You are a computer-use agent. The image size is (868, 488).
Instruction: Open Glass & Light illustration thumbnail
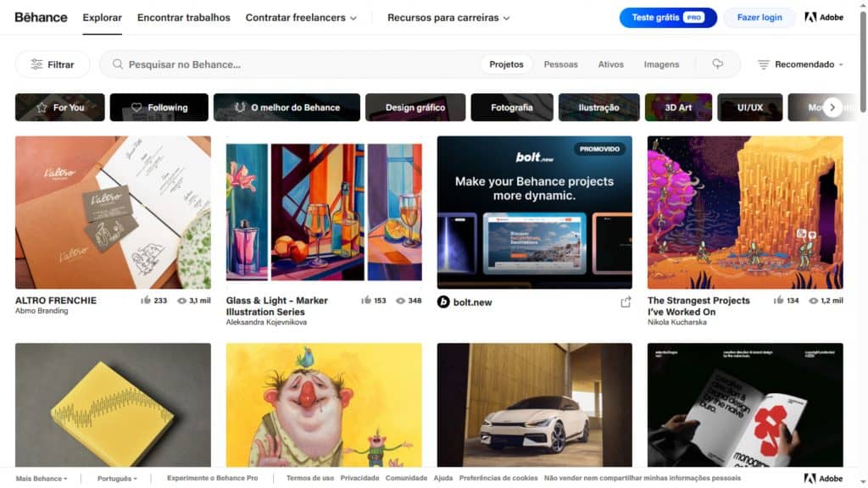pyautogui.click(x=324, y=213)
